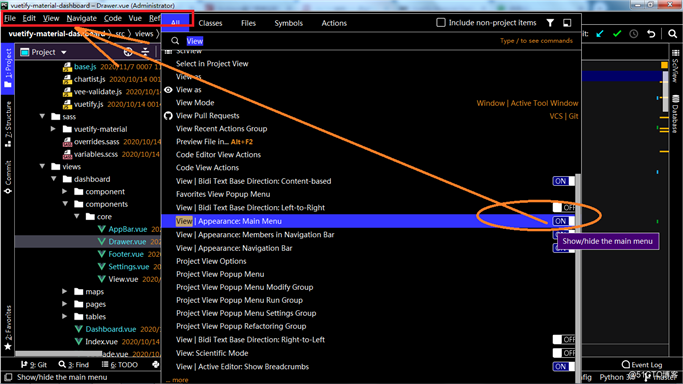Open Search Everywhere magnifier in toolbar
Viewport: 683px width, 384px height.
tap(673, 34)
